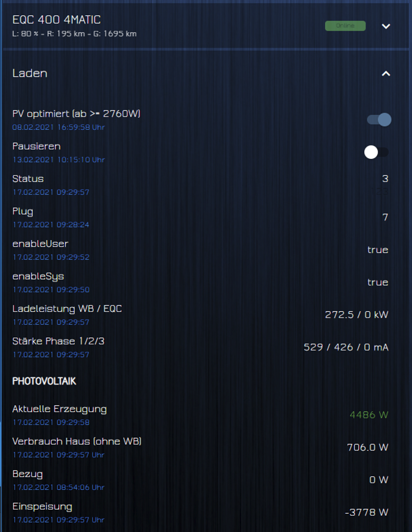Enable the Pausieren switch
This screenshot has height=532, width=412.
377,152
